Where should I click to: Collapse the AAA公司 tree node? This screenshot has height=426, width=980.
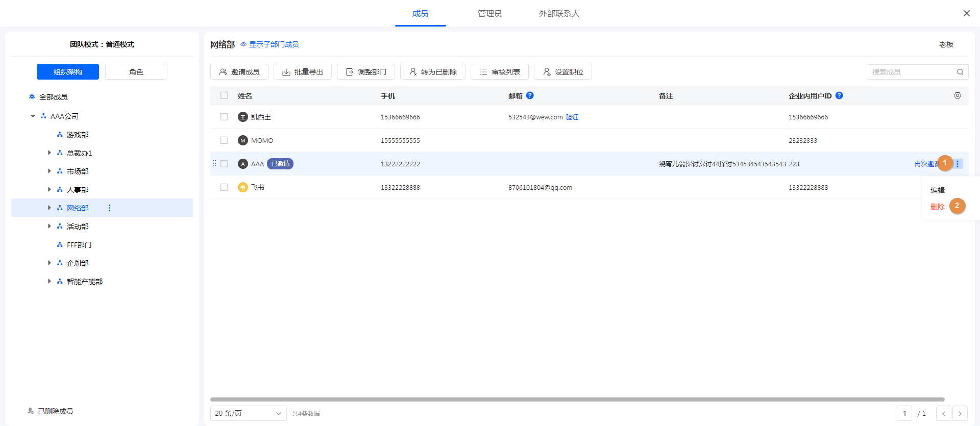(x=33, y=116)
